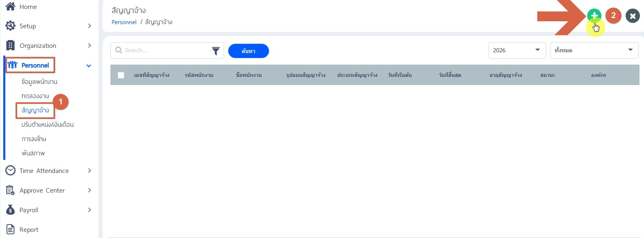Click the Payroll money bag icon
Viewport: 644px width, 238px height.
(11, 210)
